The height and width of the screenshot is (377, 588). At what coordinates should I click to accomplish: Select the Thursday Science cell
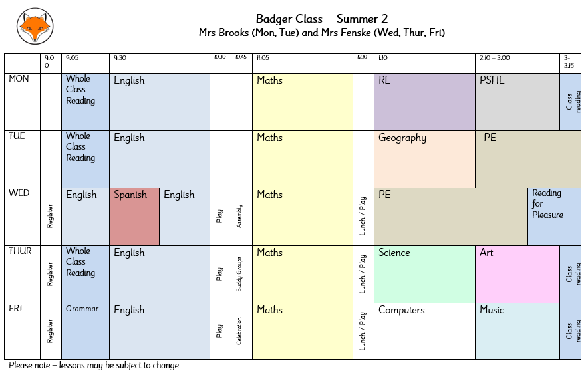point(424,275)
